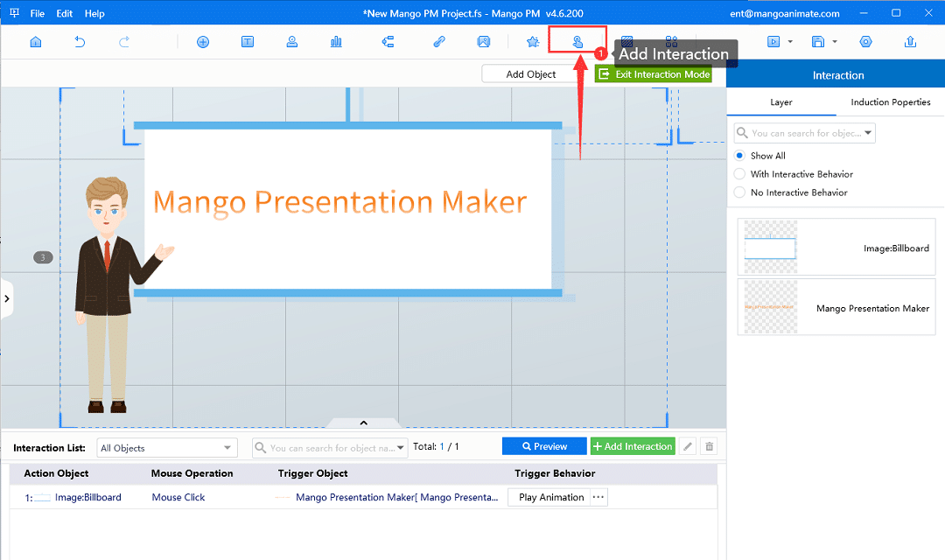Click the edit interaction pencil icon
This screenshot has width=945, height=560.
coord(688,446)
